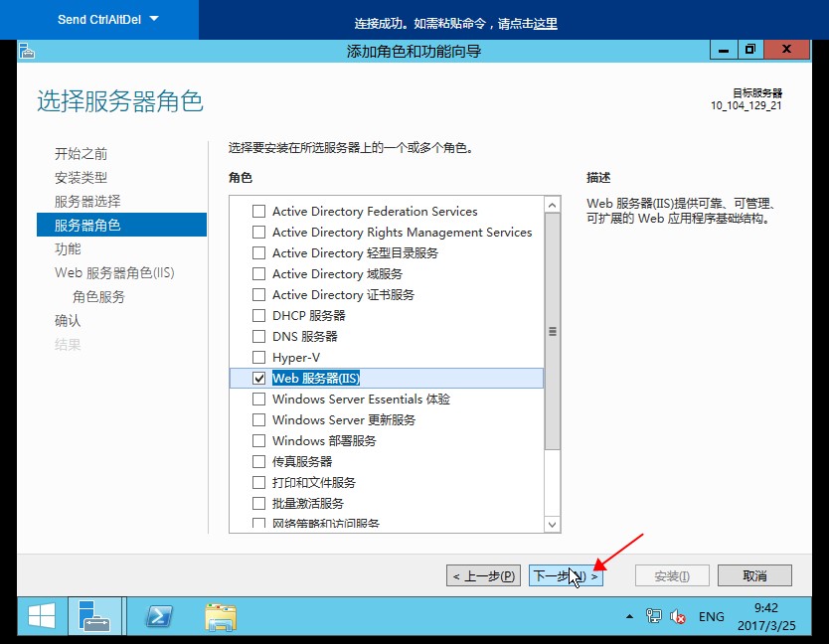829x644 pixels.
Task: Click the roles list scroll up arrow
Action: click(x=553, y=205)
